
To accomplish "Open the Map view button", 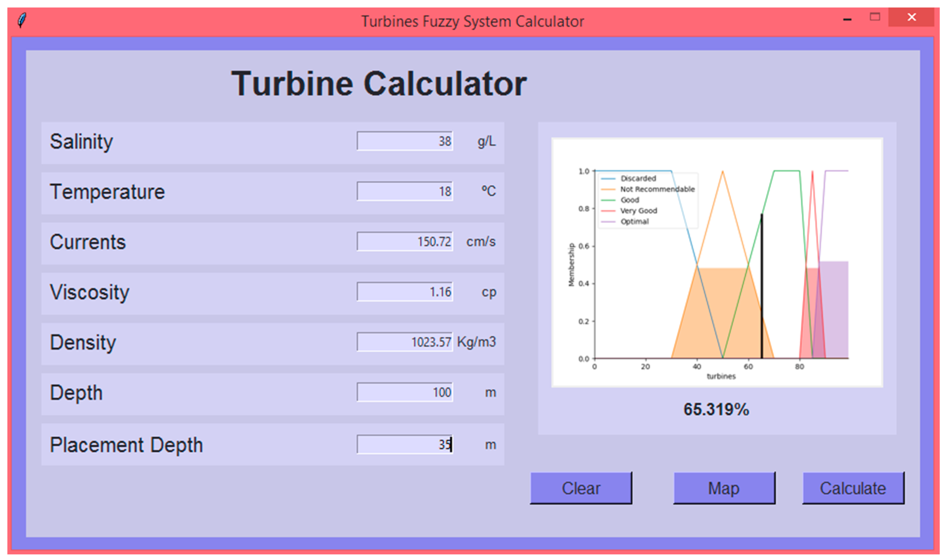I will 724,488.
